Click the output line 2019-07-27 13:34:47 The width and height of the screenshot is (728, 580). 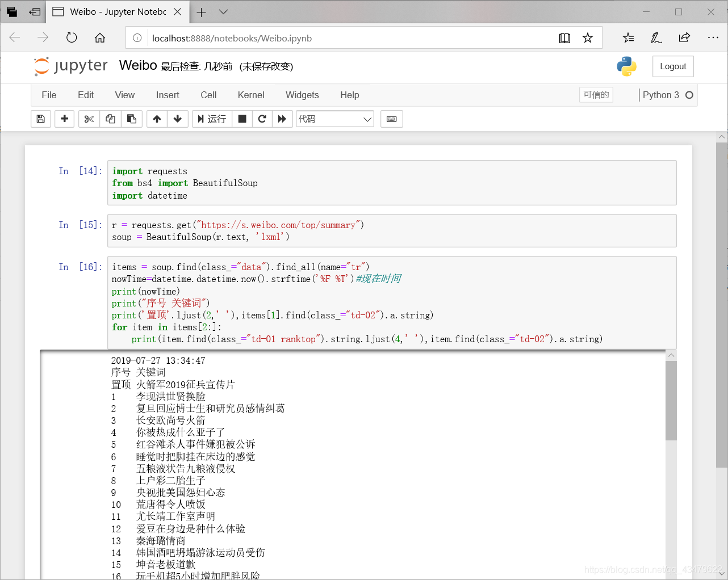pos(158,361)
